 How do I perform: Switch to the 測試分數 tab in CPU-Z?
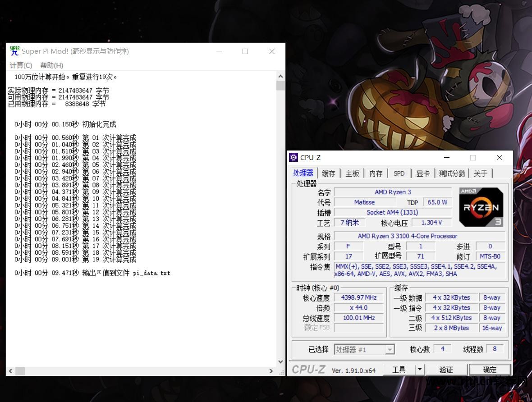coord(452,174)
